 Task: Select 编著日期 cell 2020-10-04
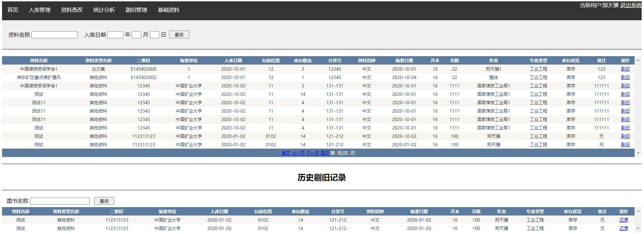404,77
